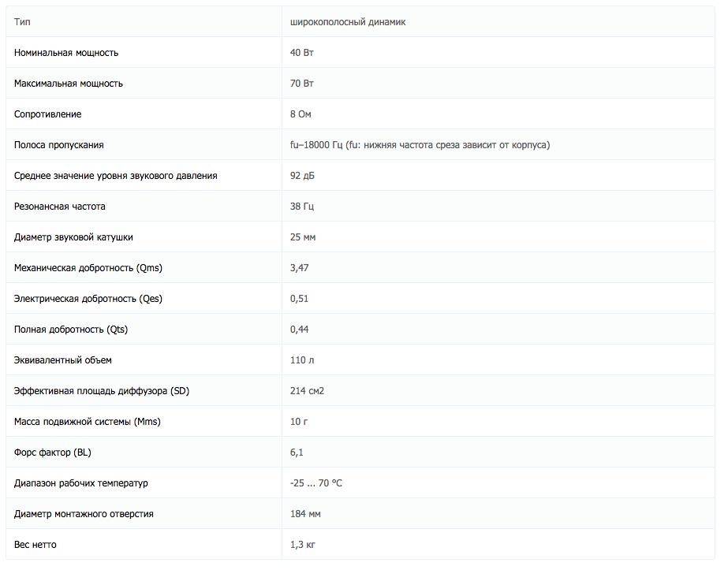The width and height of the screenshot is (728, 570).
Task: Click the "-25 ... 70 °C" temperature range
Action: point(316,483)
